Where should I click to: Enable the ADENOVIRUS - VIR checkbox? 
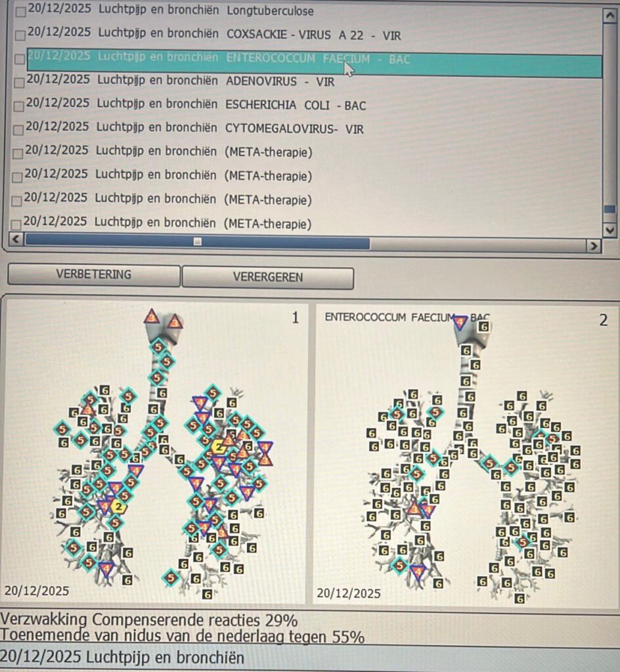pyautogui.click(x=20, y=83)
